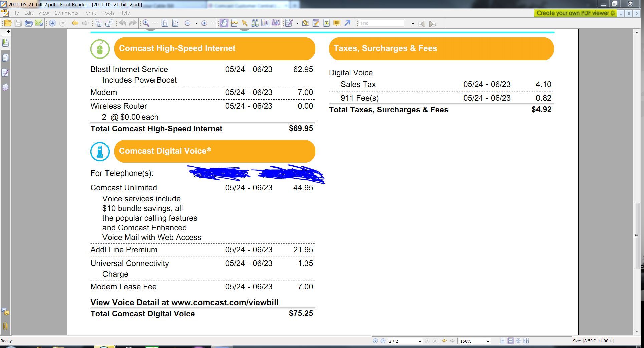Screen dimensions: 644x348
Task: Expand the Zoom In dropdown arrow
Action: click(x=213, y=23)
